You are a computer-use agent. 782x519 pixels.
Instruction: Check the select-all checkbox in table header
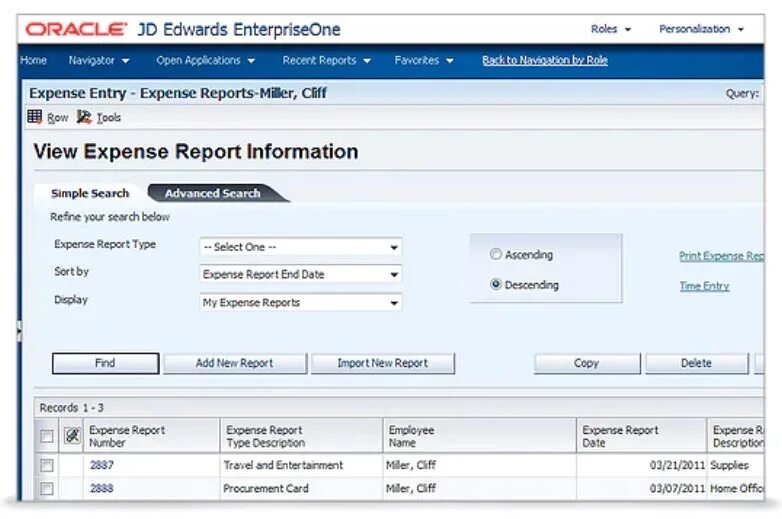[x=47, y=436]
